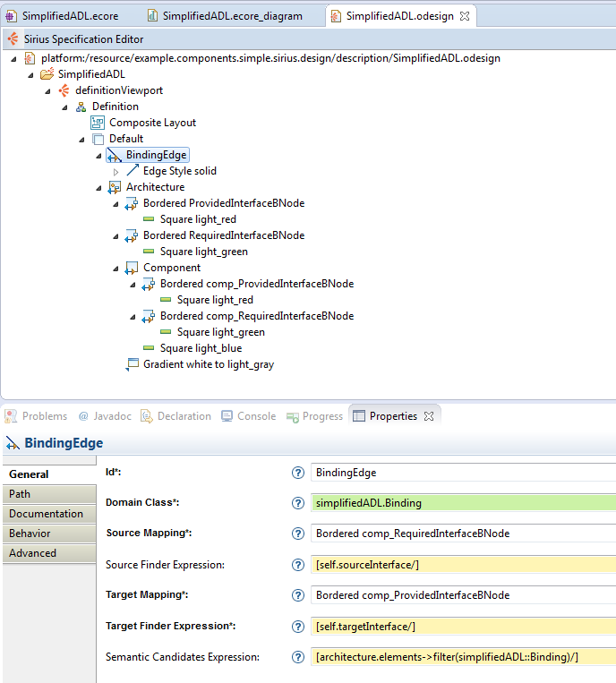Collapse the Architecture tree node
Image resolution: width=616 pixels, height=683 pixels.
point(98,187)
